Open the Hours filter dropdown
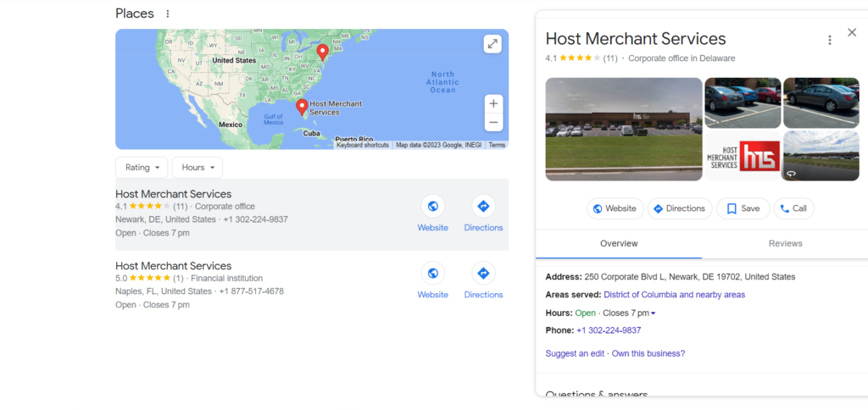Viewport: 868px width, 410px height. (x=198, y=168)
